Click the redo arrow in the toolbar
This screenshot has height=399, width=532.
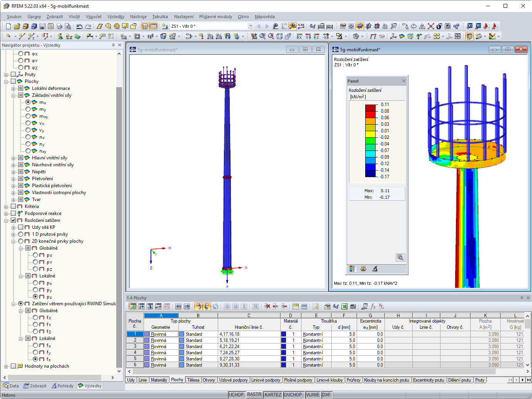88,26
